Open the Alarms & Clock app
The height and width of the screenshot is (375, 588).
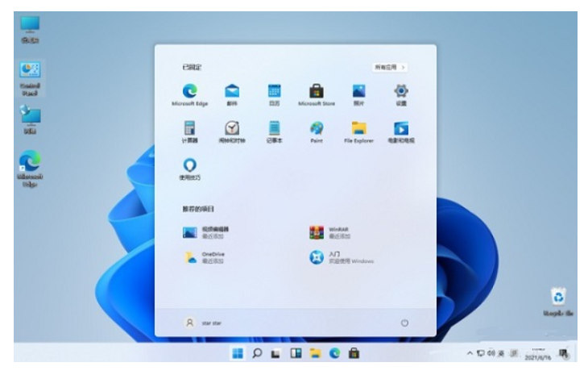pos(232,129)
